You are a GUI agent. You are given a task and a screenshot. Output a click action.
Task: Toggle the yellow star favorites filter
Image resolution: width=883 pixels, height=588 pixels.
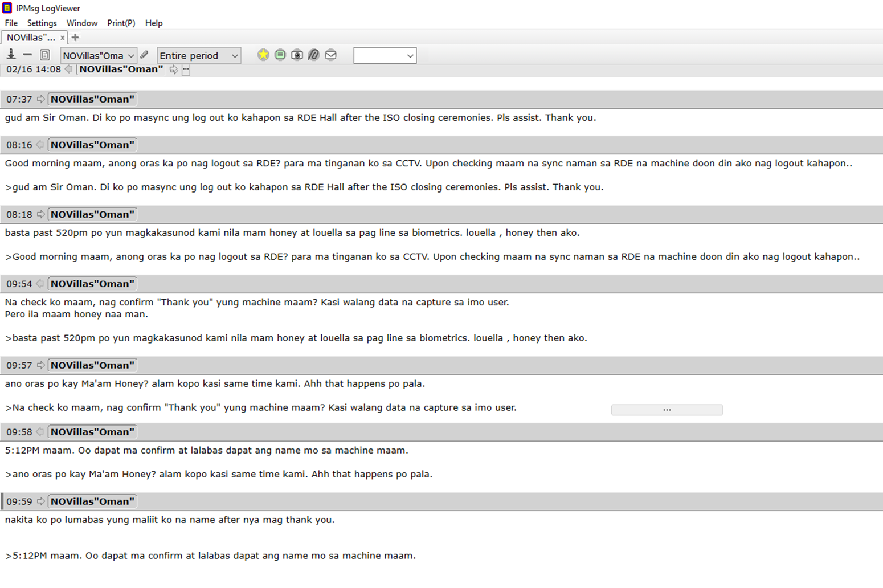click(263, 55)
